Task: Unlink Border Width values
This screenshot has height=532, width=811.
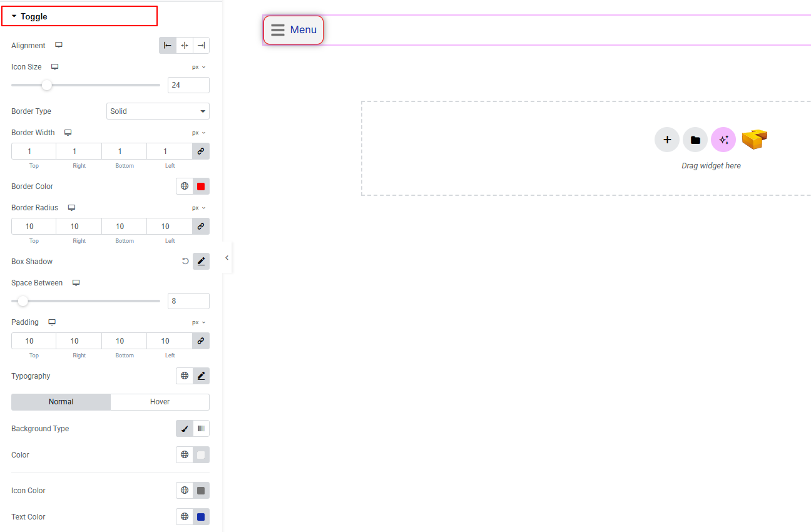Action: click(x=201, y=151)
